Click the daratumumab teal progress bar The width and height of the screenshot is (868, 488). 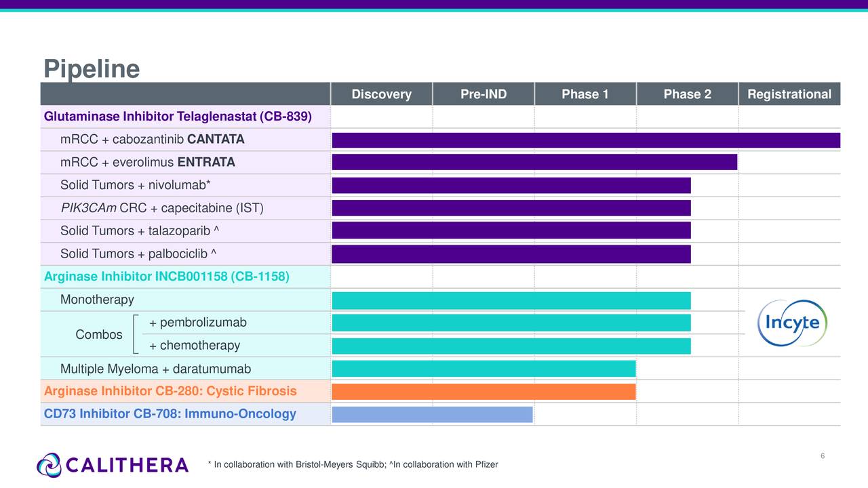tap(484, 369)
